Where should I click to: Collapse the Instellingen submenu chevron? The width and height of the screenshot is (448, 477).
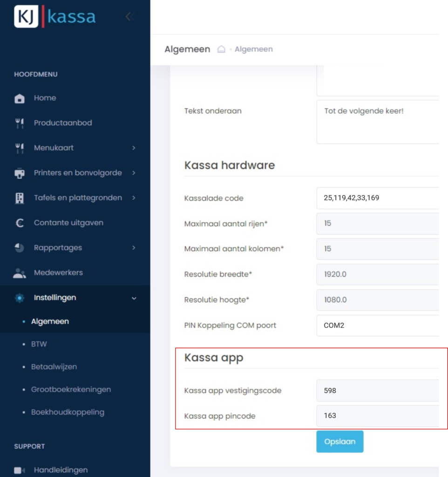tap(134, 298)
